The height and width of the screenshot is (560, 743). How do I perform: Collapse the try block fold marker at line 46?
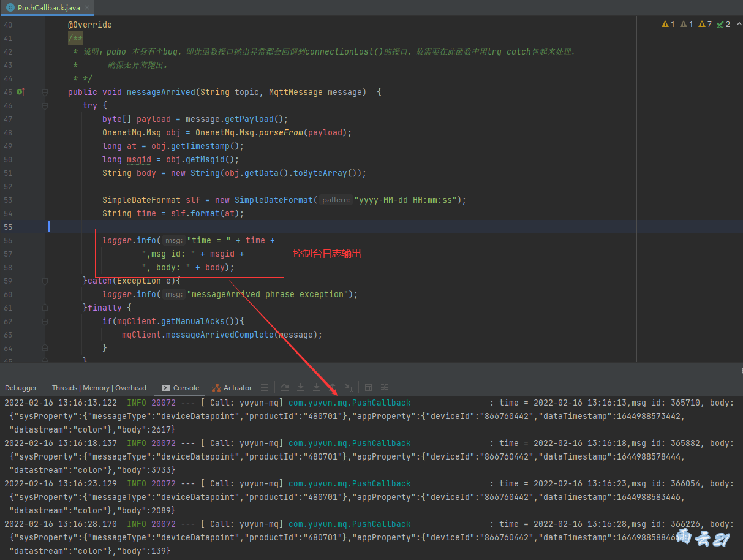[45, 105]
